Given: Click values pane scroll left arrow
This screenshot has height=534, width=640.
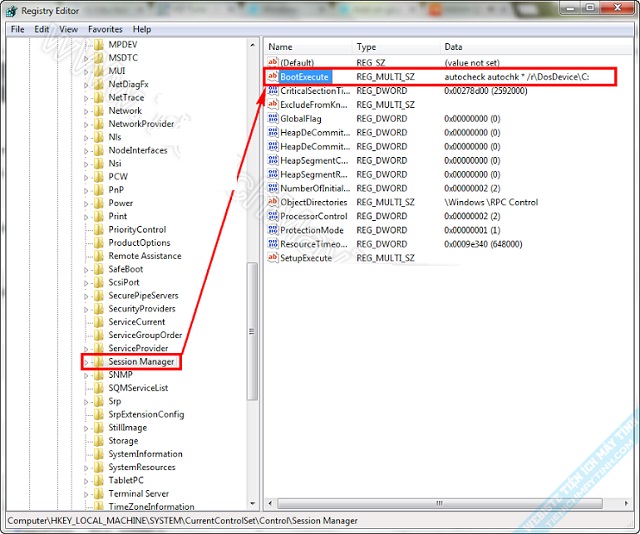Looking at the screenshot, I should (270, 503).
